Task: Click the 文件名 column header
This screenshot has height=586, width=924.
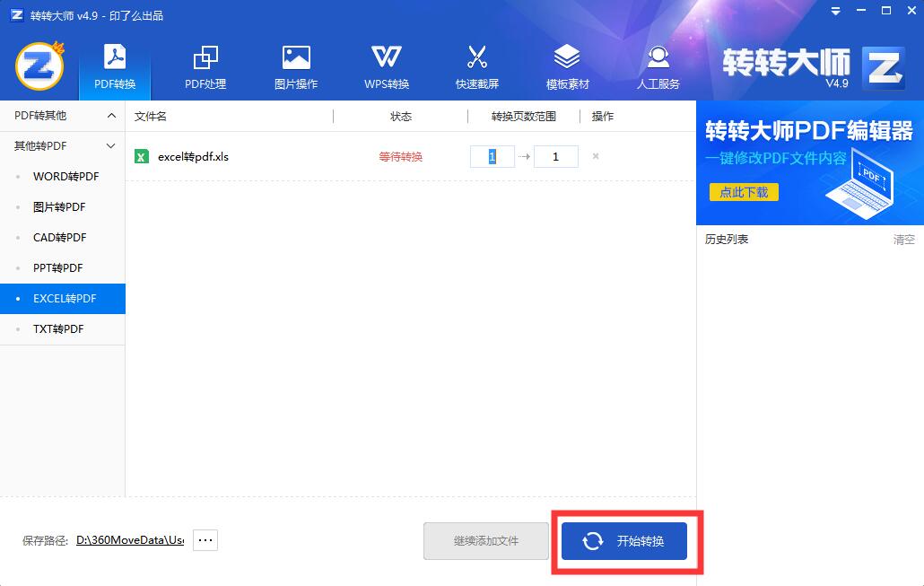Action: coord(151,117)
